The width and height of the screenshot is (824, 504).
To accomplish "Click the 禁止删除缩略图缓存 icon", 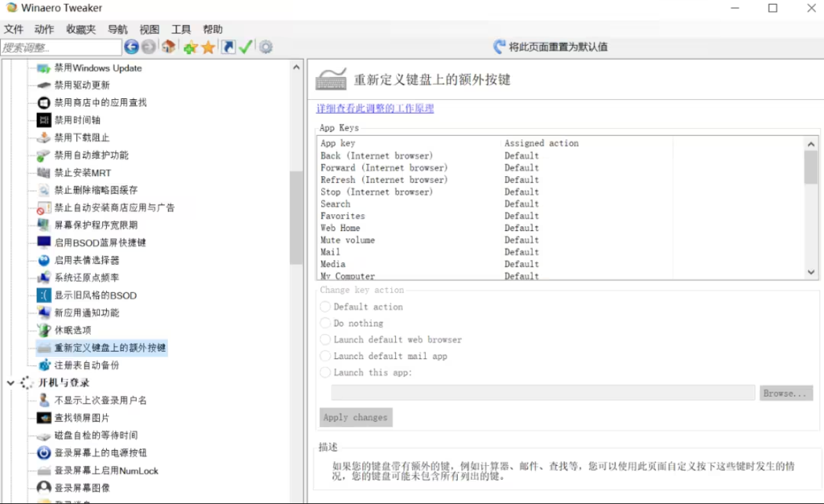I will pyautogui.click(x=44, y=190).
